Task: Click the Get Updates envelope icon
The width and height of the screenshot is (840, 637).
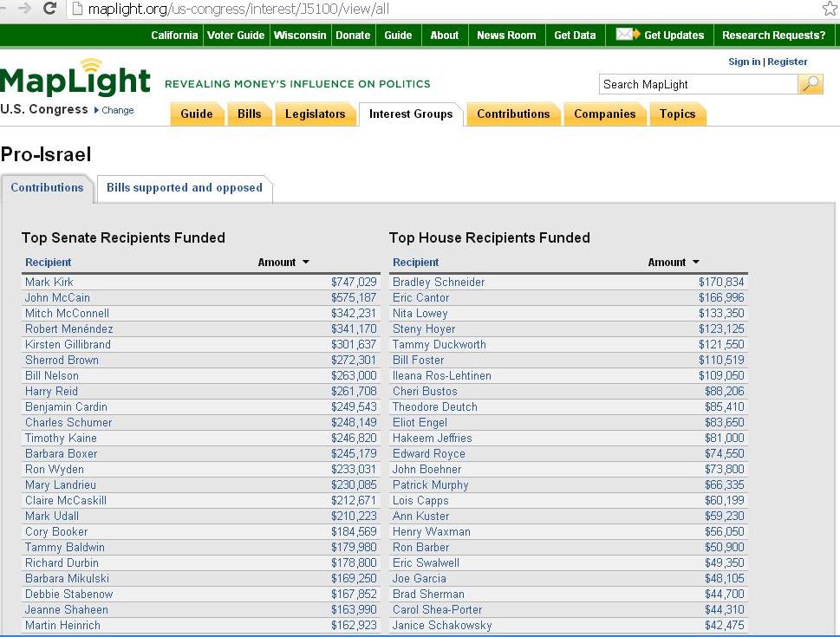Action: 628,35
